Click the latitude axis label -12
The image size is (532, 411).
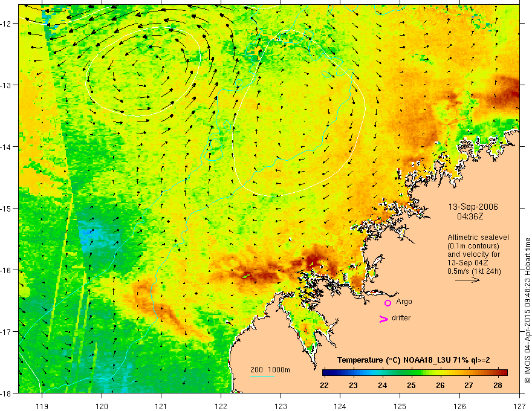pyautogui.click(x=7, y=24)
